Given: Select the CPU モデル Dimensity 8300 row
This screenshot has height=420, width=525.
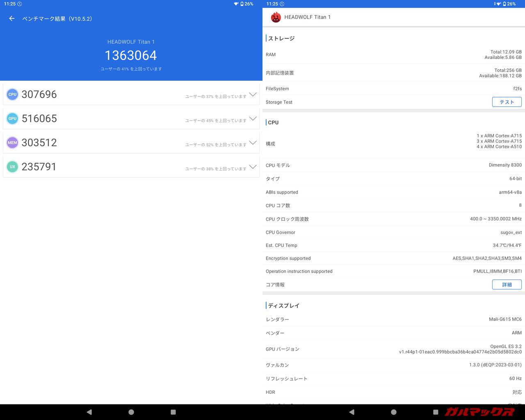Looking at the screenshot, I should (393, 165).
